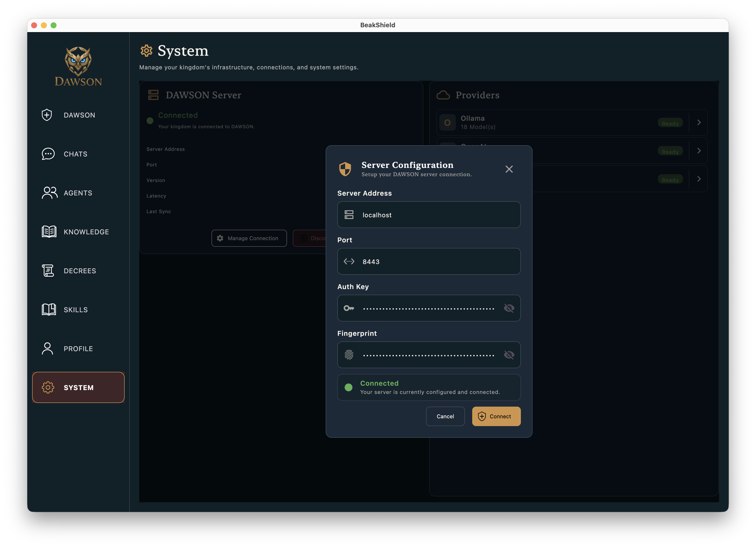Click the Ollama provider logo
This screenshot has width=756, height=548.
coord(447,123)
